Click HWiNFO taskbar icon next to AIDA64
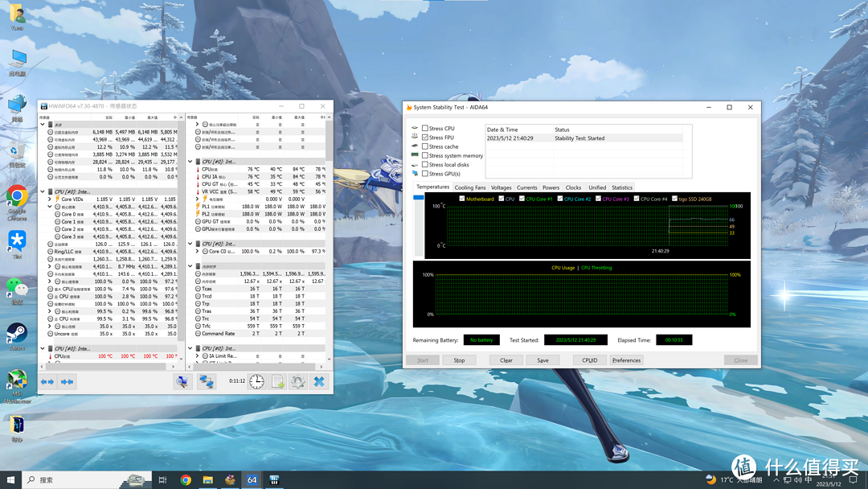The width and height of the screenshot is (868, 489). pyautogui.click(x=274, y=479)
